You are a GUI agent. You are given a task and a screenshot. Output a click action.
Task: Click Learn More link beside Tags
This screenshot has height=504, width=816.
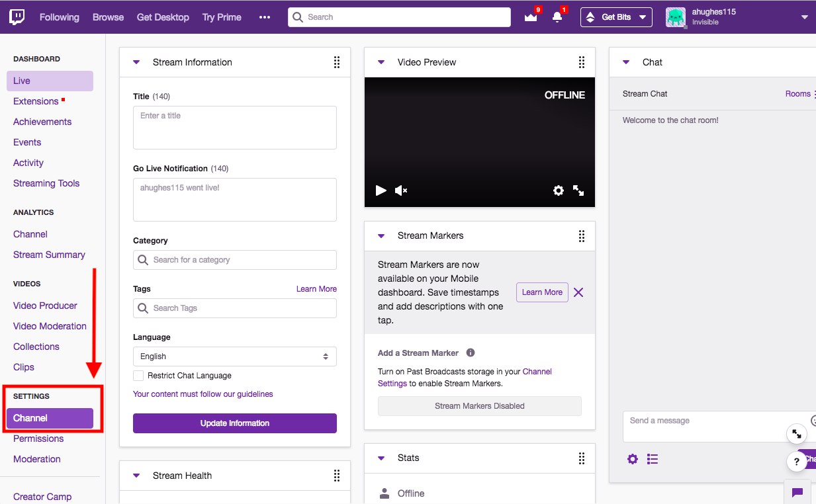pos(316,289)
